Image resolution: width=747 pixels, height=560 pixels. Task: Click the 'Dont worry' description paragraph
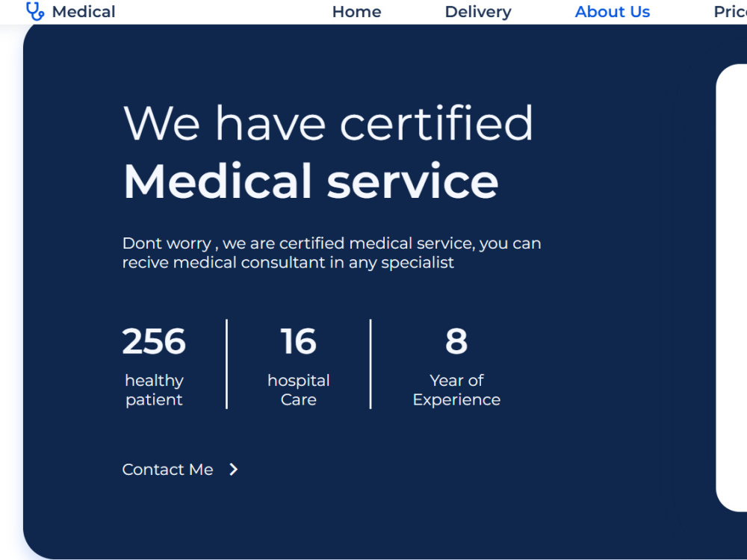point(332,253)
